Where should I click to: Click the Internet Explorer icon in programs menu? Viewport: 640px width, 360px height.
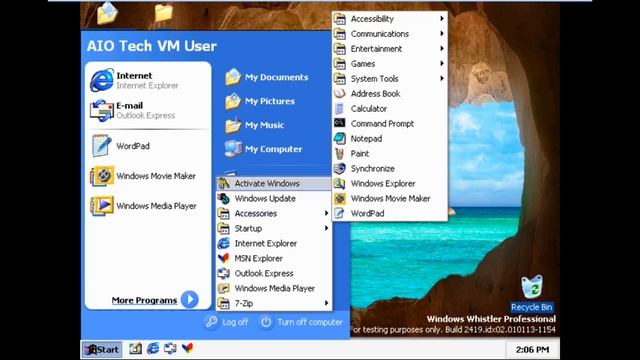coord(224,243)
